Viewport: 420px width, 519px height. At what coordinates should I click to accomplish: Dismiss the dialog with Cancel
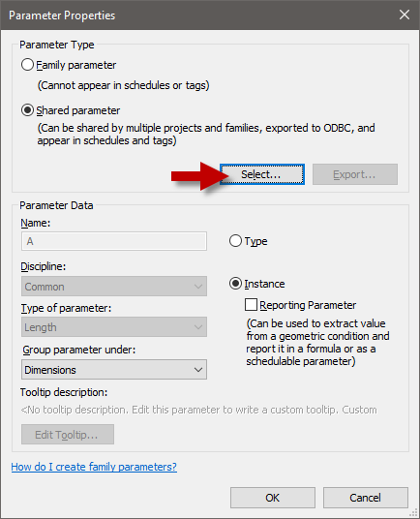366,498
